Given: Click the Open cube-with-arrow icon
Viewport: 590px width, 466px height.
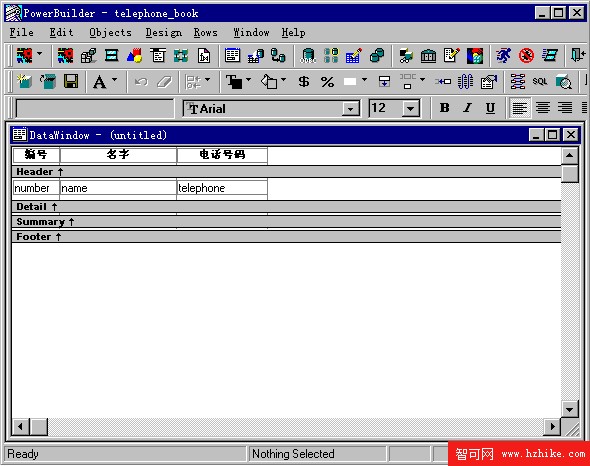Looking at the screenshot, I should [48, 81].
